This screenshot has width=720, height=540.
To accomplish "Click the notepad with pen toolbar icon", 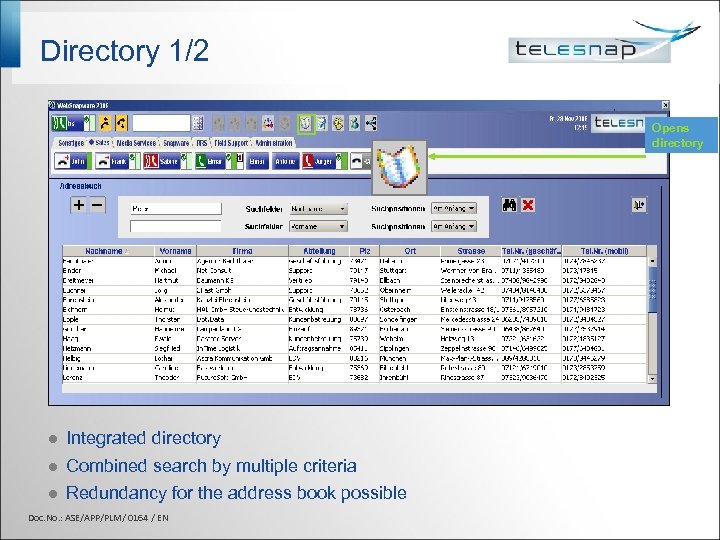I will 322,123.
